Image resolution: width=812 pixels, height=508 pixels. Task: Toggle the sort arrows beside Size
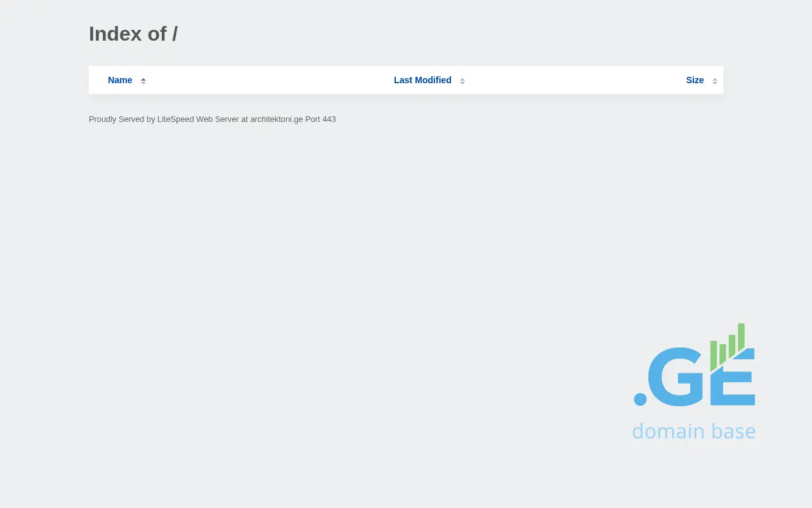click(x=715, y=81)
